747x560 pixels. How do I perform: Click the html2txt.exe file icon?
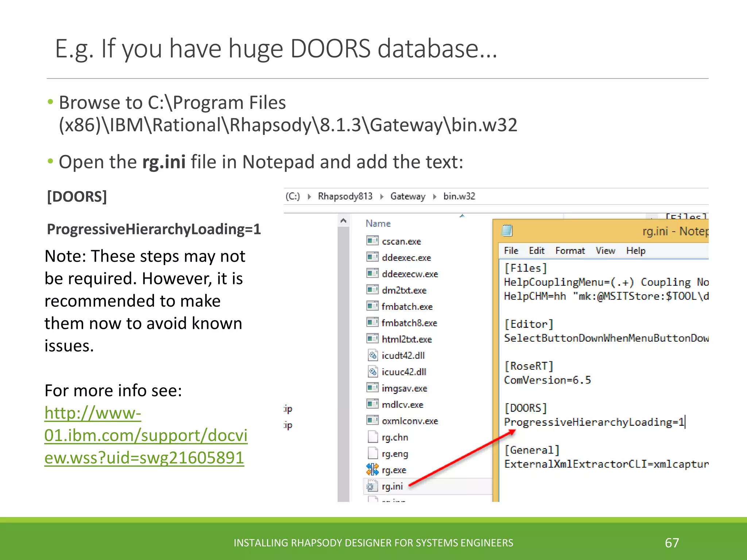click(x=372, y=339)
